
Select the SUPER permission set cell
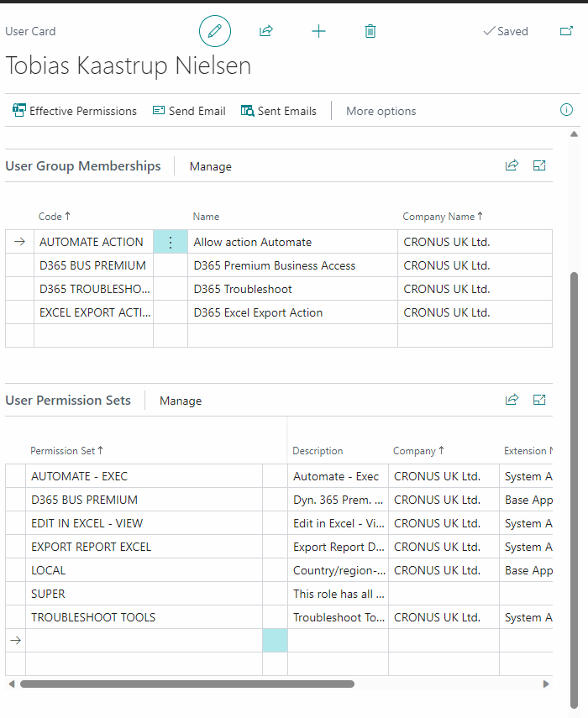pyautogui.click(x=143, y=594)
